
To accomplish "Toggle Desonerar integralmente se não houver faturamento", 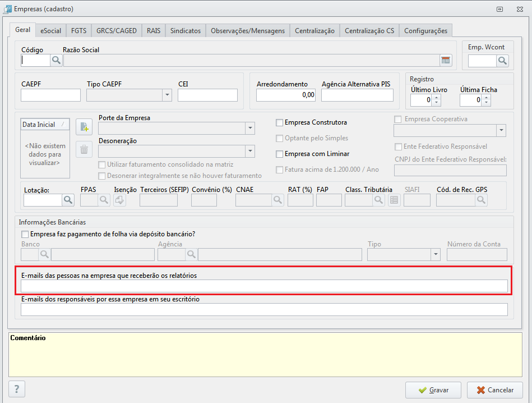I will (101, 176).
